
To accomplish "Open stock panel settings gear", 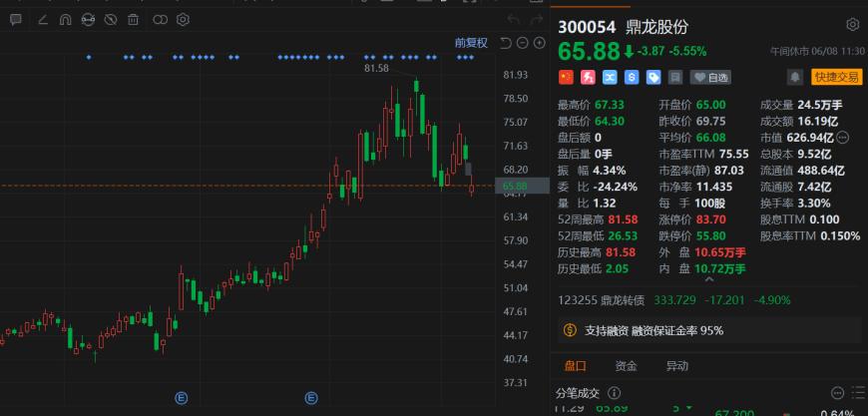I will click(852, 25).
